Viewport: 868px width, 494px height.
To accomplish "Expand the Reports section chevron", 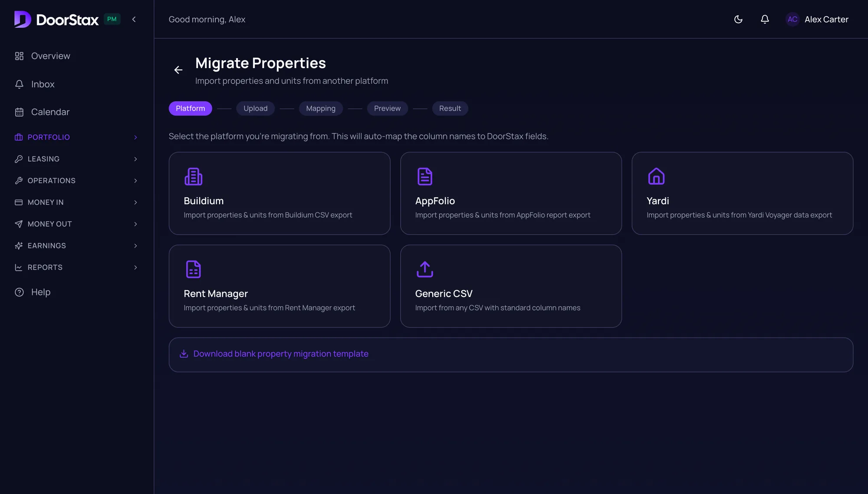I will [x=135, y=267].
